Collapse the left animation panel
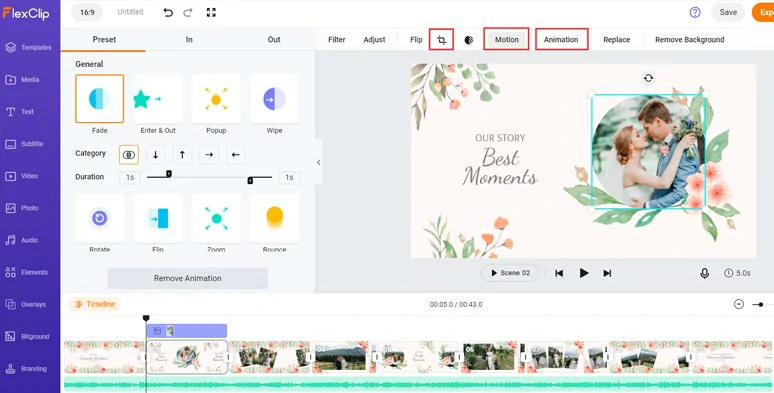The height and width of the screenshot is (393, 774). click(x=318, y=162)
